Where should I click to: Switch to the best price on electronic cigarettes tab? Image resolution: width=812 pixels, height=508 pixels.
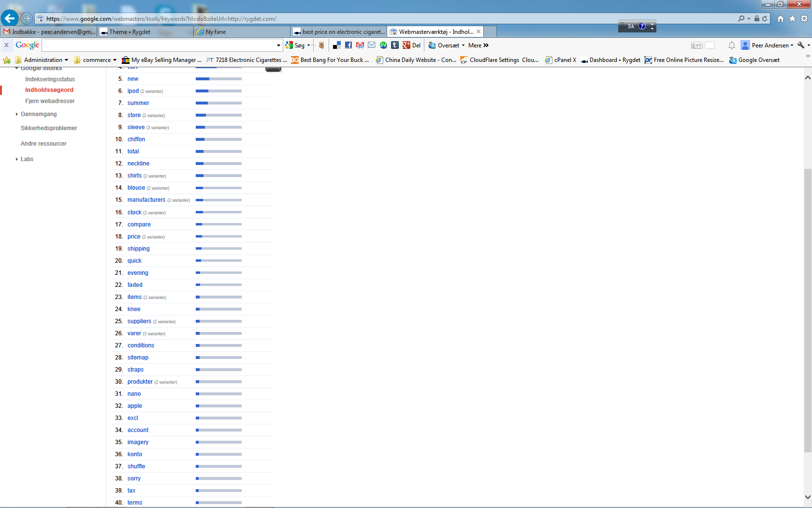click(339, 31)
